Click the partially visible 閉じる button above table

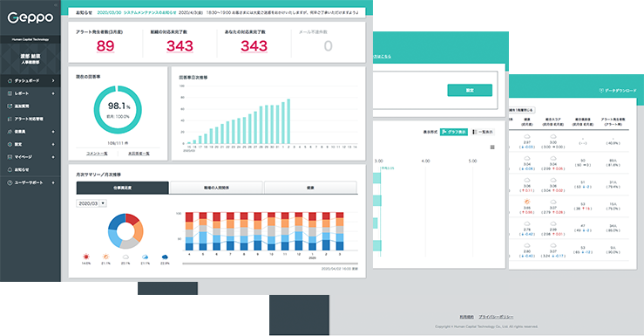click(x=521, y=110)
